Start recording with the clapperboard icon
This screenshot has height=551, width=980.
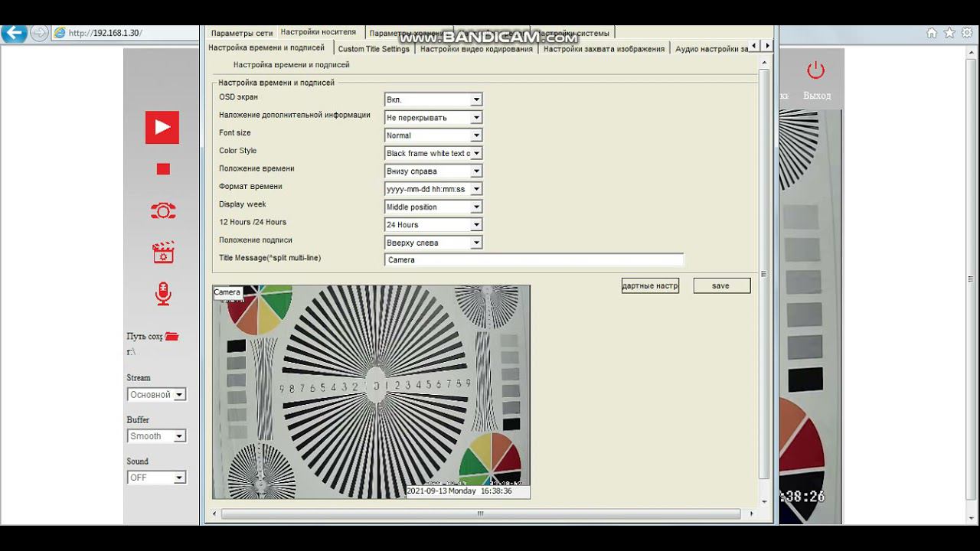(x=163, y=253)
